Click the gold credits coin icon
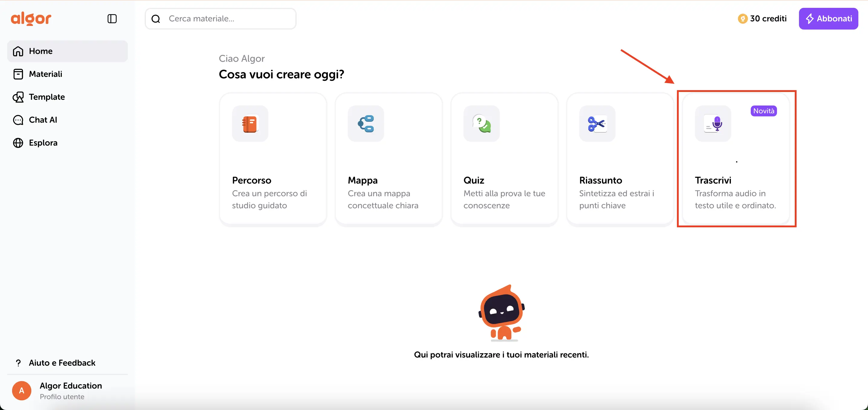Screen dimensions: 868x410 [742, 19]
